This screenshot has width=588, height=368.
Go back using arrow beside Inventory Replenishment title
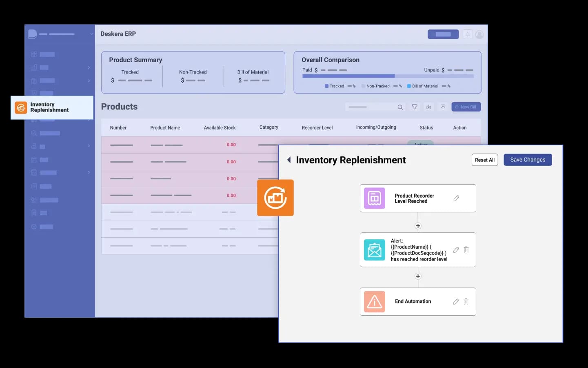click(289, 160)
